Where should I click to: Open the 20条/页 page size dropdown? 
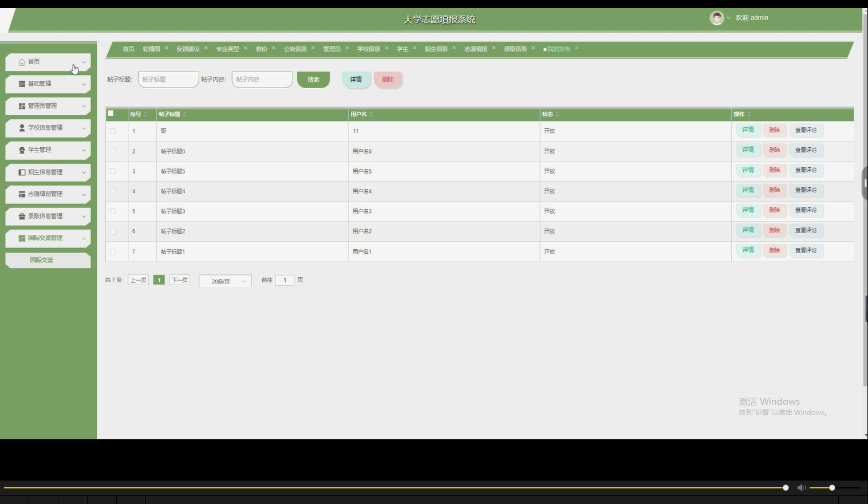[x=225, y=281]
